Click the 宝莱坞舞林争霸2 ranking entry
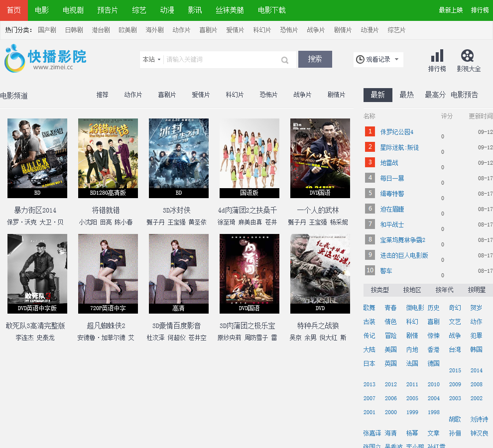The height and width of the screenshot is (448, 493). (x=403, y=240)
